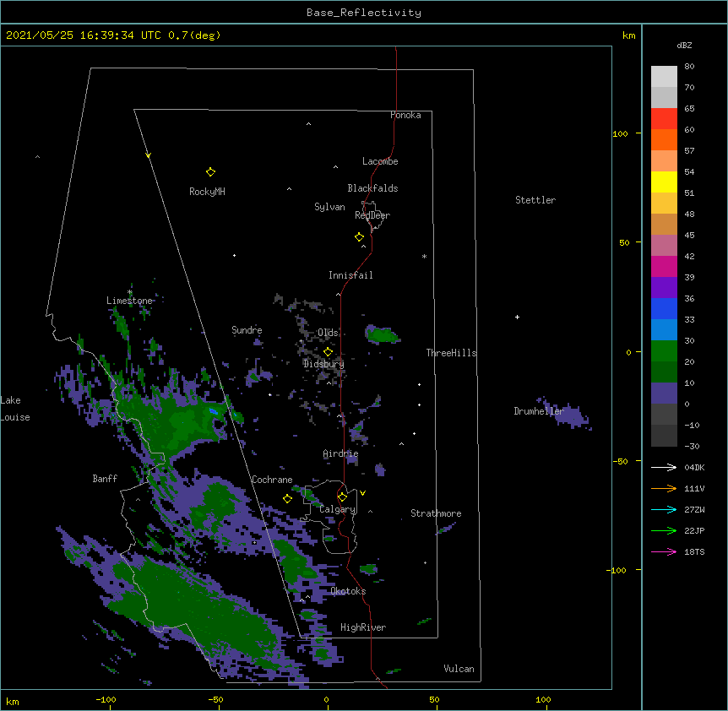Click the white plus marker south of Stettler
728x711 pixels.
click(517, 318)
